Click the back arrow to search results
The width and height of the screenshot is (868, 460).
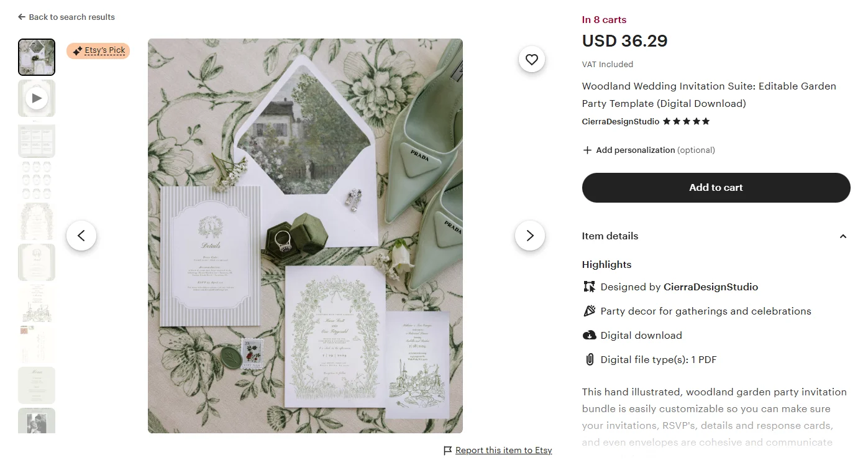[22, 17]
